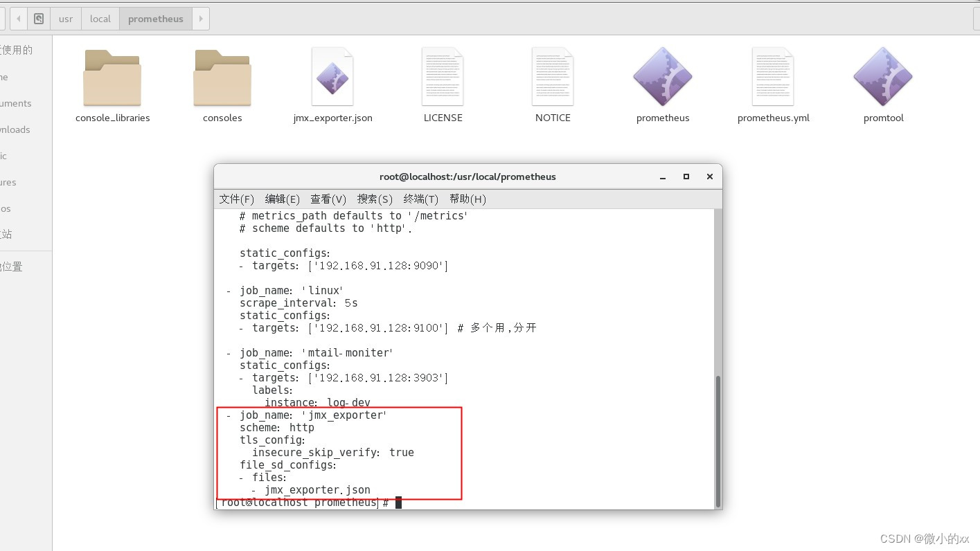Click the line scheme: http
The width and height of the screenshot is (980, 551).
[277, 428]
